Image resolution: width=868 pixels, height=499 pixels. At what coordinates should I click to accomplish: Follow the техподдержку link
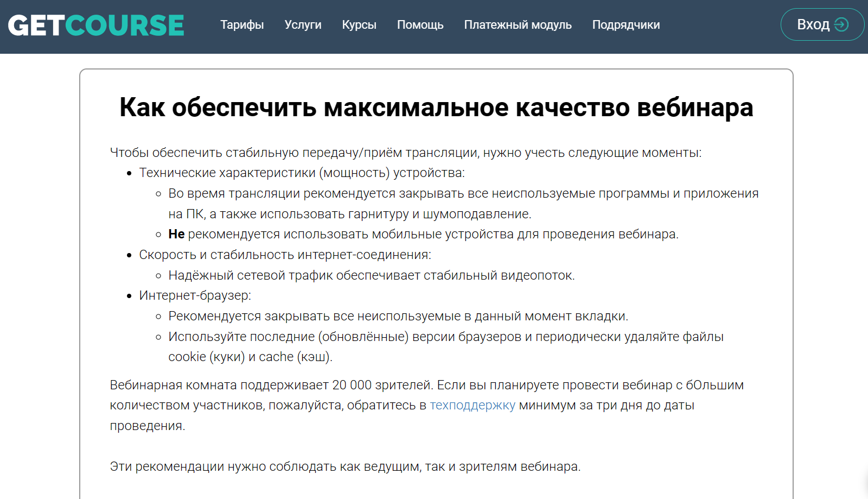click(x=473, y=405)
